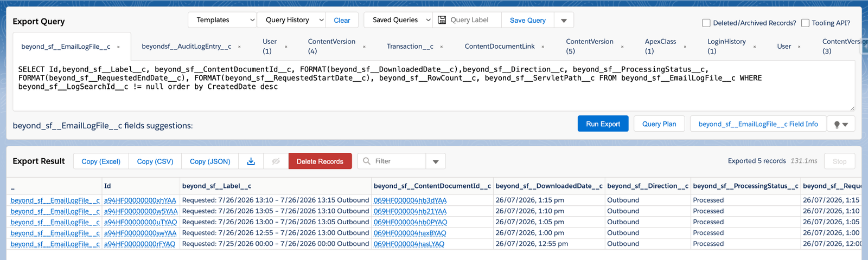The height and width of the screenshot is (260, 868).
Task: Open record Id a94HF00000000xhYAA link
Action: click(140, 200)
